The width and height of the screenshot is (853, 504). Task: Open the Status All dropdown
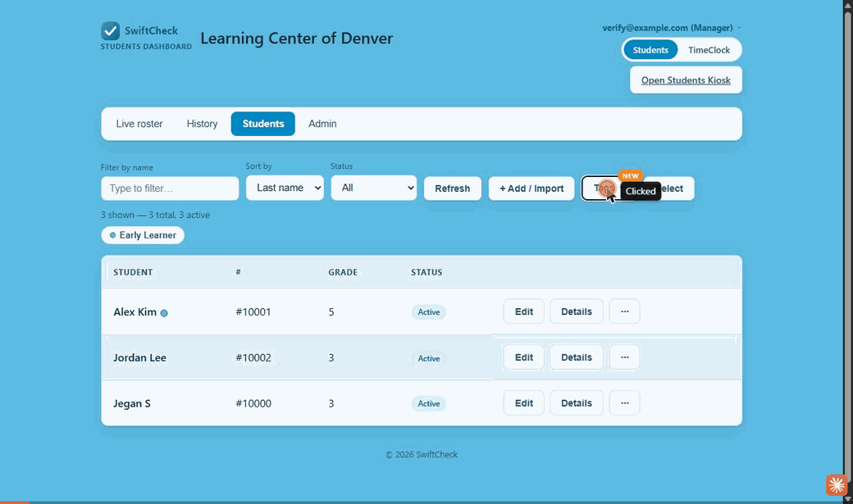pos(374,188)
